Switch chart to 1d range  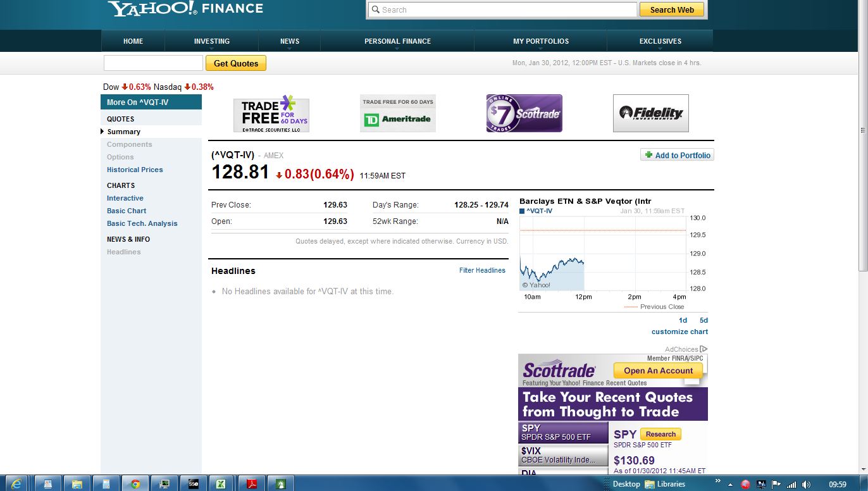tap(683, 320)
